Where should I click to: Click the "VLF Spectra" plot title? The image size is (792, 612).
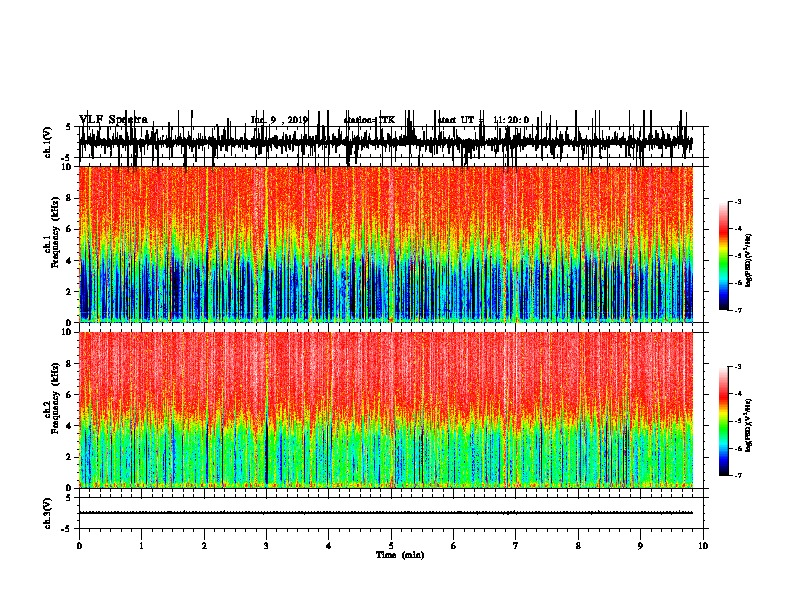[113, 120]
